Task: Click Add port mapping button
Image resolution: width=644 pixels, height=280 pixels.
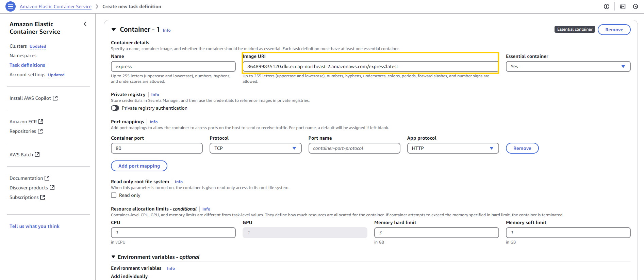Action: (139, 166)
